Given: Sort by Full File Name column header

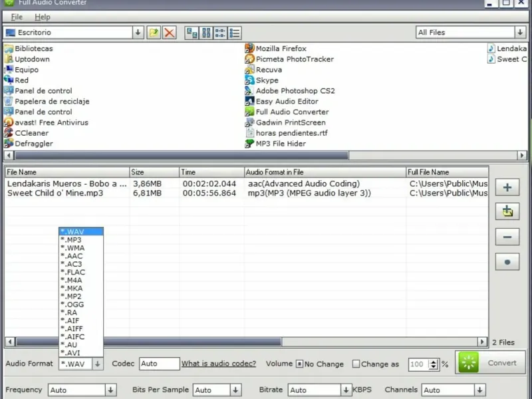Looking at the screenshot, I should pyautogui.click(x=447, y=172).
